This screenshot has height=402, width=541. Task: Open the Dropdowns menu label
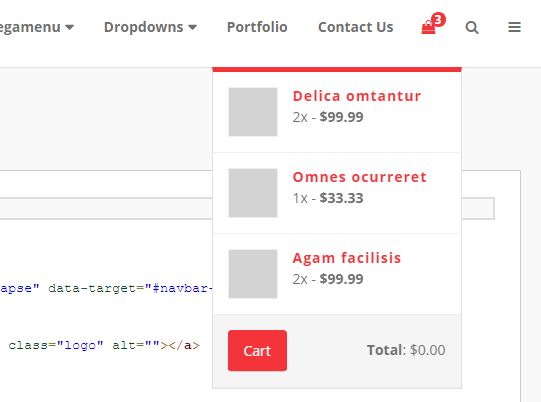click(144, 27)
